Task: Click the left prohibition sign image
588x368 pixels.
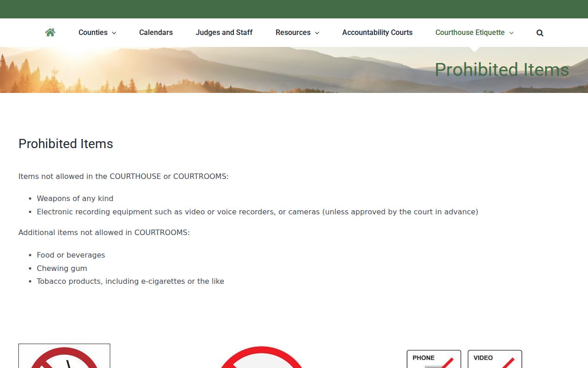Action: [64, 356]
